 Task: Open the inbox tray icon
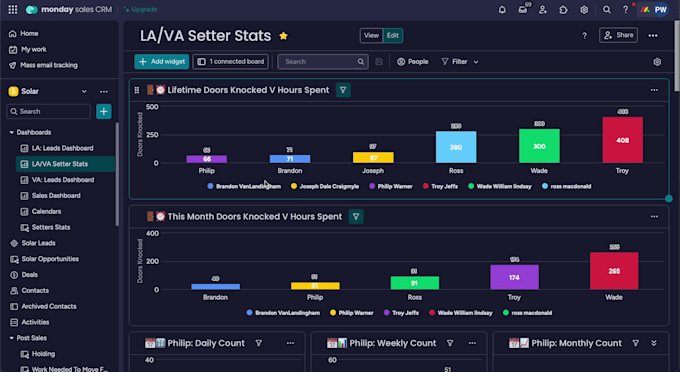click(x=523, y=9)
